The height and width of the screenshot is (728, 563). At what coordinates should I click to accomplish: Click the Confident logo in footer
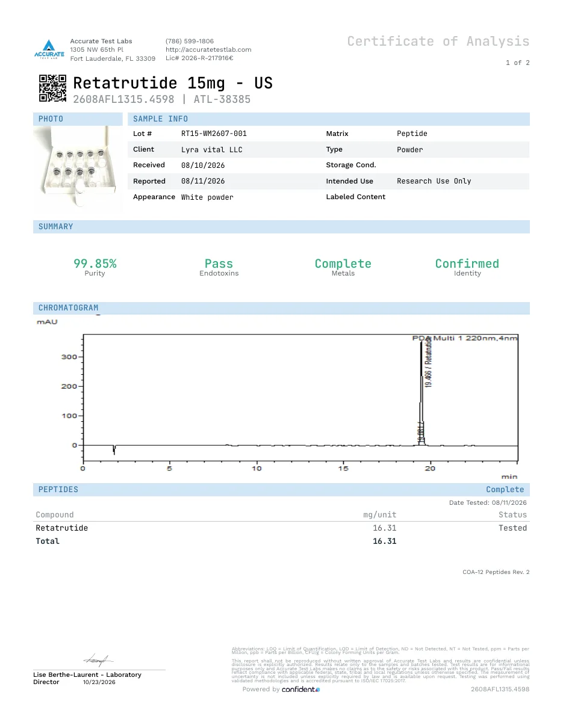pos(301,689)
